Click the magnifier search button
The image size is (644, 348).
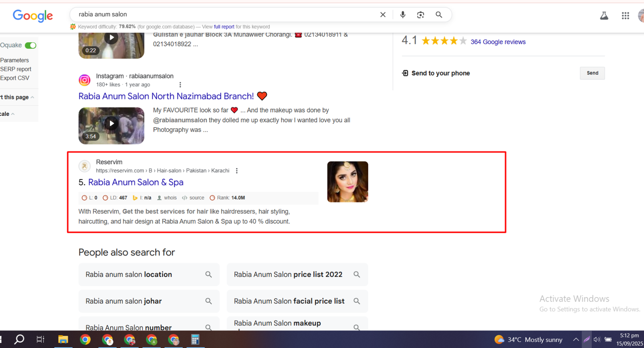click(439, 15)
